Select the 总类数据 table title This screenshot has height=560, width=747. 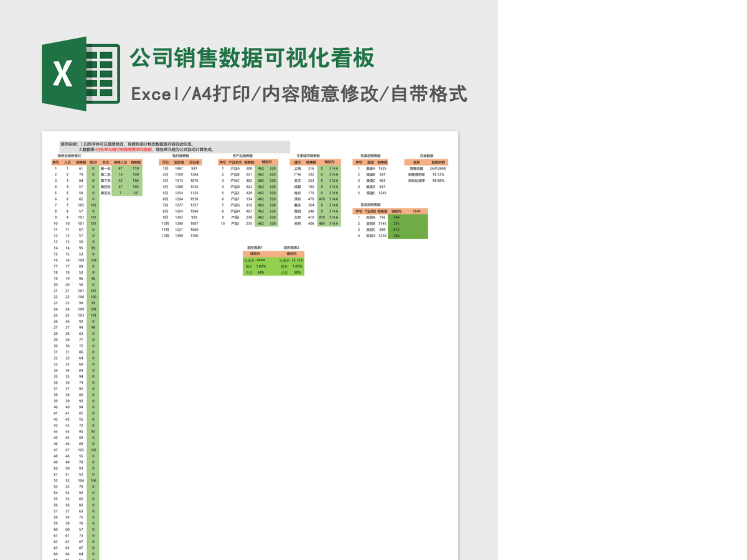427,156
